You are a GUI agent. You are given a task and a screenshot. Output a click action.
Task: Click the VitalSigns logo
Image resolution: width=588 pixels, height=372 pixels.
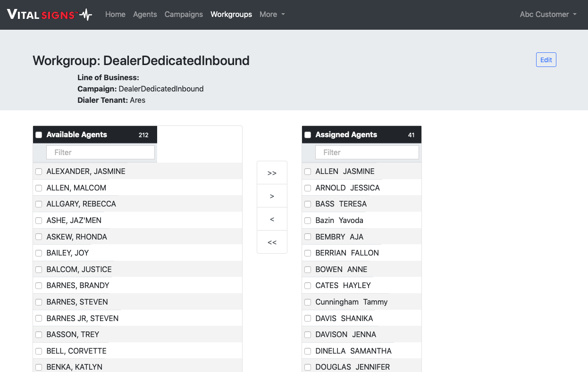point(50,15)
